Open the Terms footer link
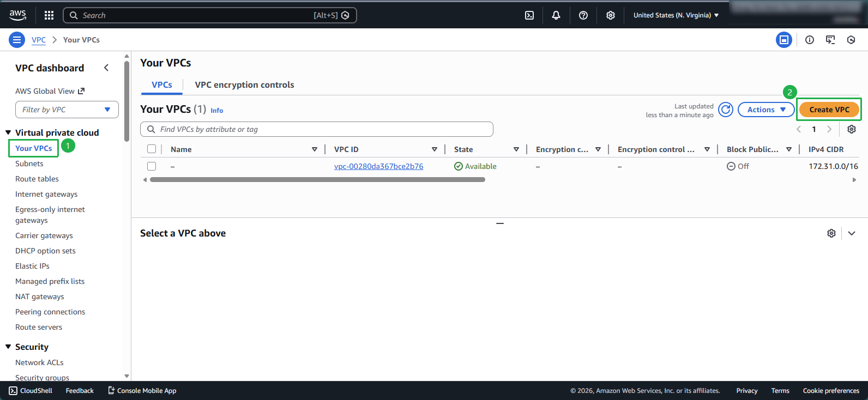Image resolution: width=868 pixels, height=400 pixels. tap(780, 391)
